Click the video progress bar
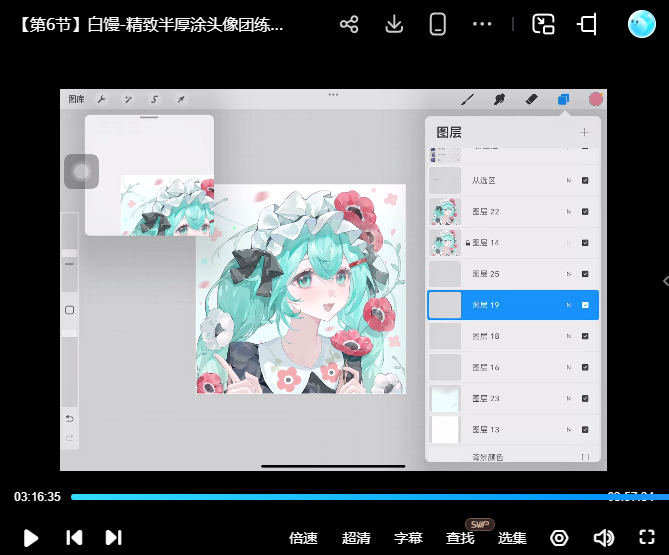Image resolution: width=669 pixels, height=555 pixels. click(369, 497)
